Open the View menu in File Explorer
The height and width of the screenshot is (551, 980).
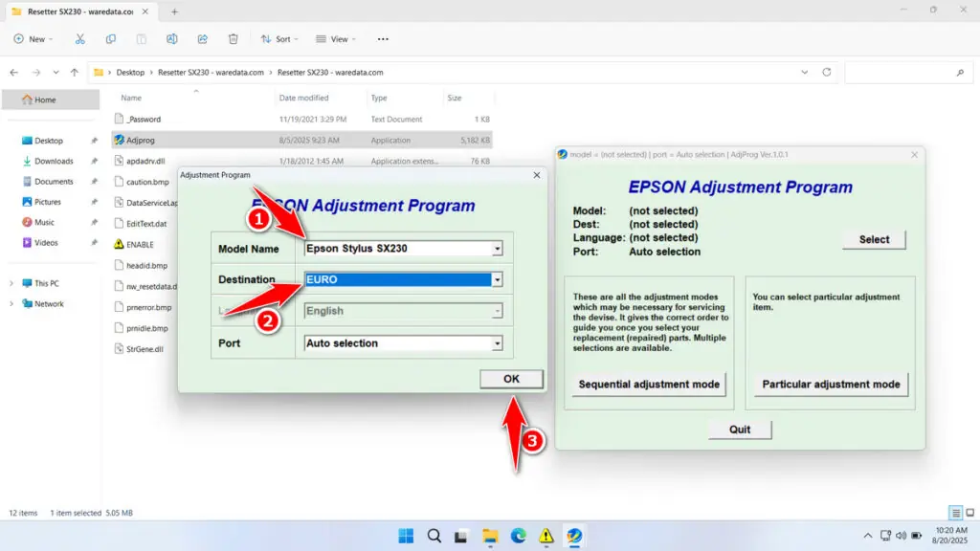(335, 39)
